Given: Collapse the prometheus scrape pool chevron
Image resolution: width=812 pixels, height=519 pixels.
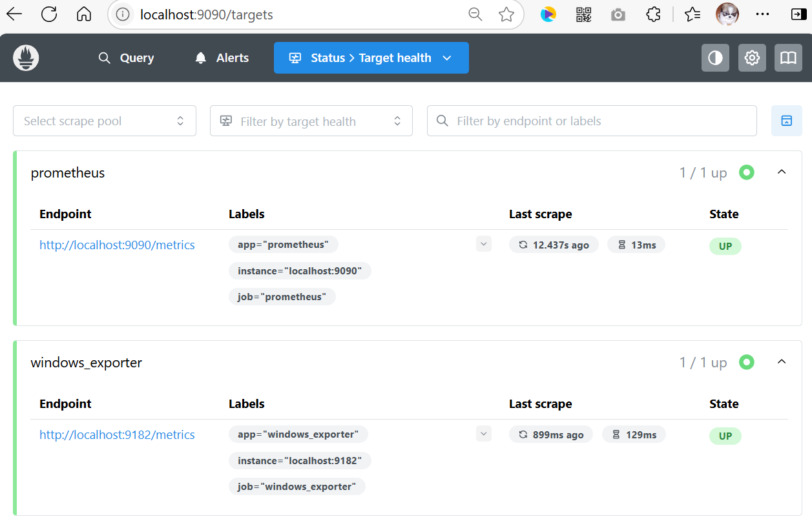Looking at the screenshot, I should [x=782, y=172].
